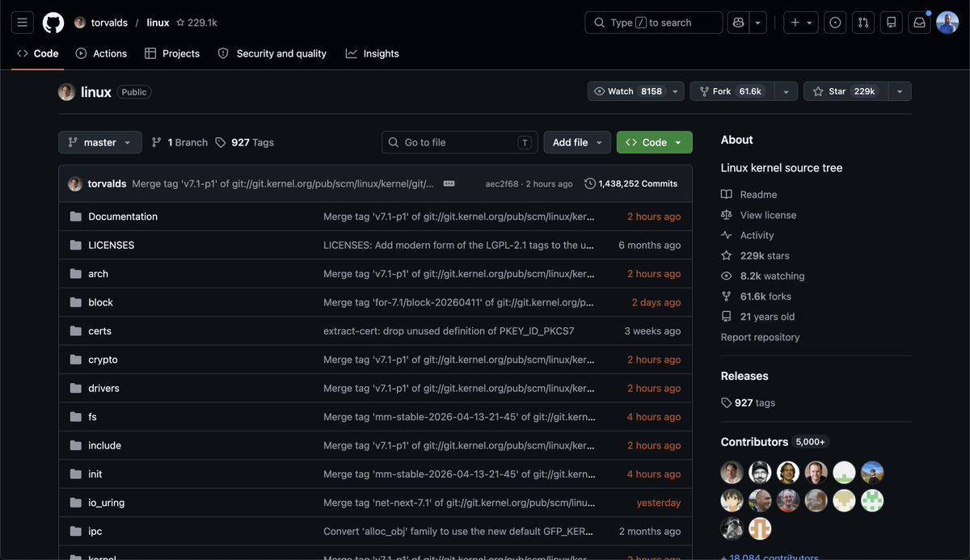
Task: Open user profile avatar menu
Action: tap(947, 23)
